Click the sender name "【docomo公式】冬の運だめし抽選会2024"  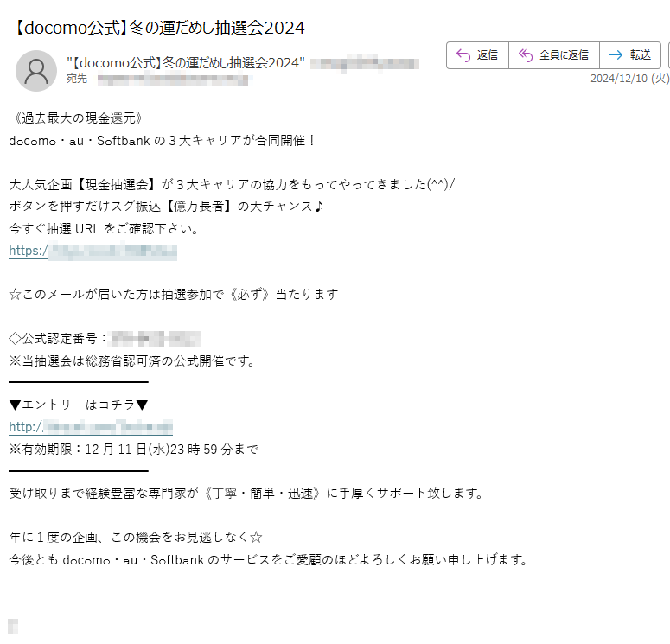186,63
